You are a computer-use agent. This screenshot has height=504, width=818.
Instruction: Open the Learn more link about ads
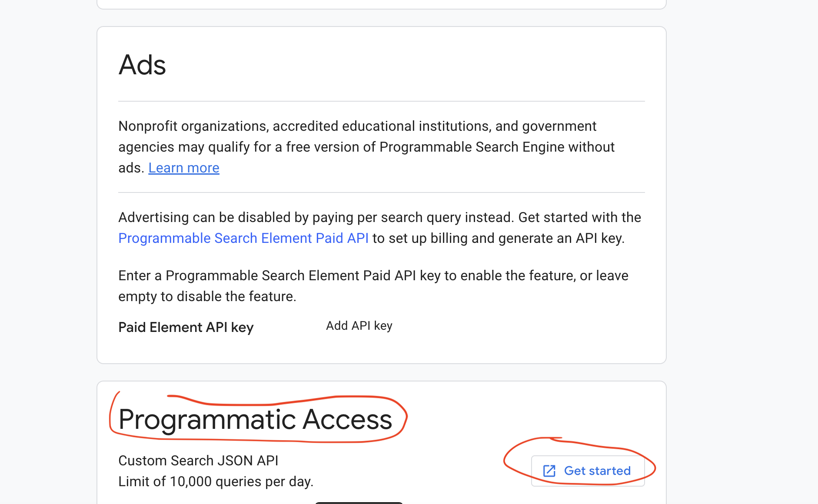(184, 168)
